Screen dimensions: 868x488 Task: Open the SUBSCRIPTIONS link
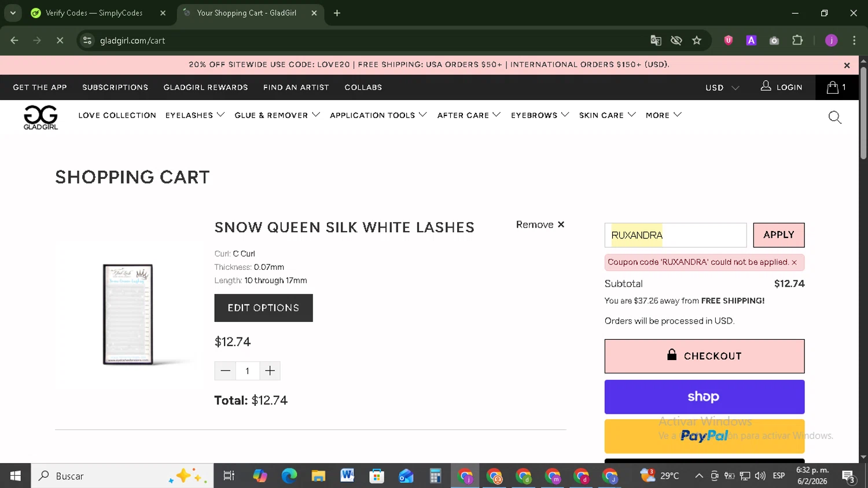click(x=115, y=87)
